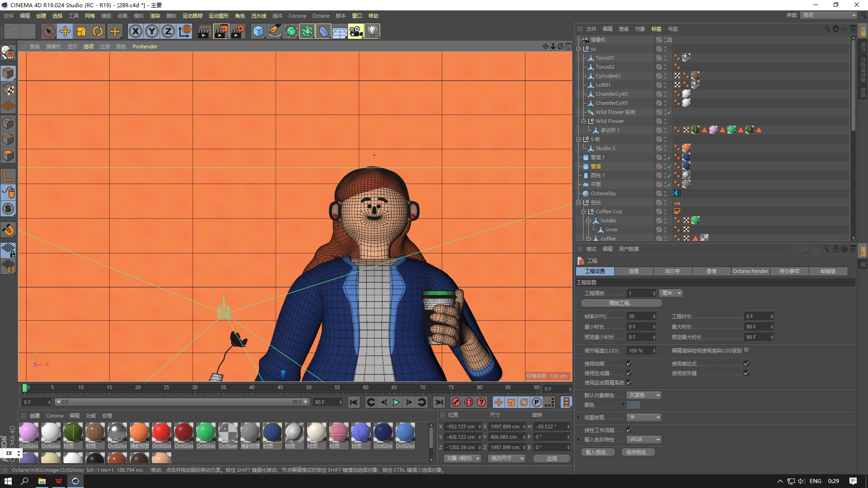Open the units dropdown showing 厘米
The image size is (868, 488).
[671, 293]
